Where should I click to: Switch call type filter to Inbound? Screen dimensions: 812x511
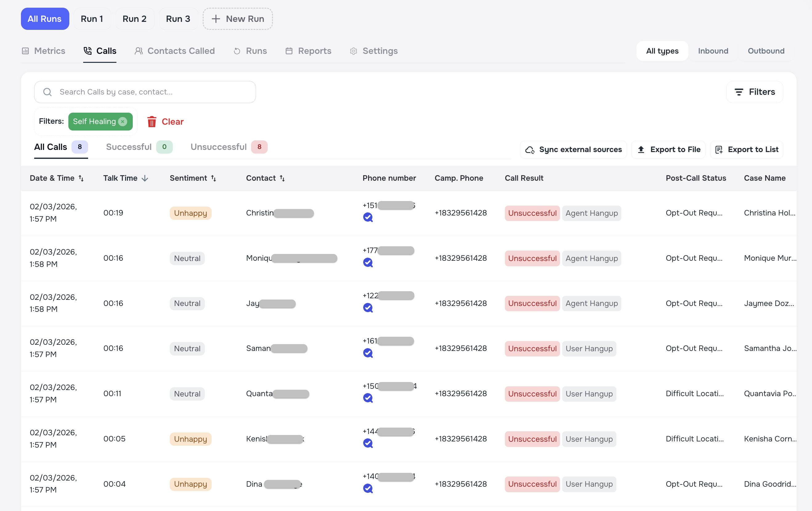(x=713, y=50)
